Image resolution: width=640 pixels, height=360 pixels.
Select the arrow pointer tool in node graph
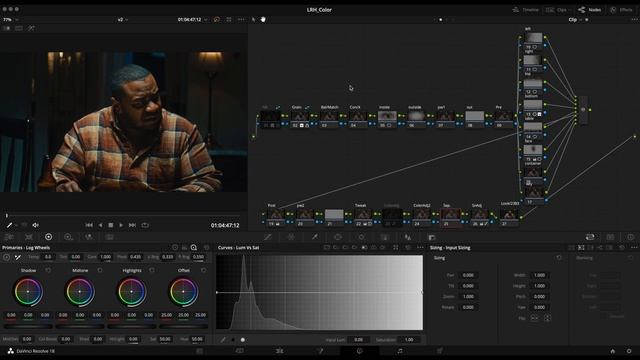(x=253, y=19)
